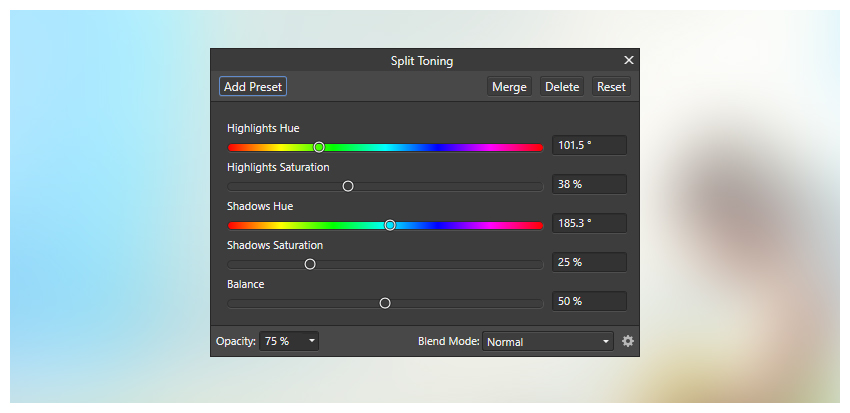
Task: Select the Balance 50 % field
Action: point(589,301)
